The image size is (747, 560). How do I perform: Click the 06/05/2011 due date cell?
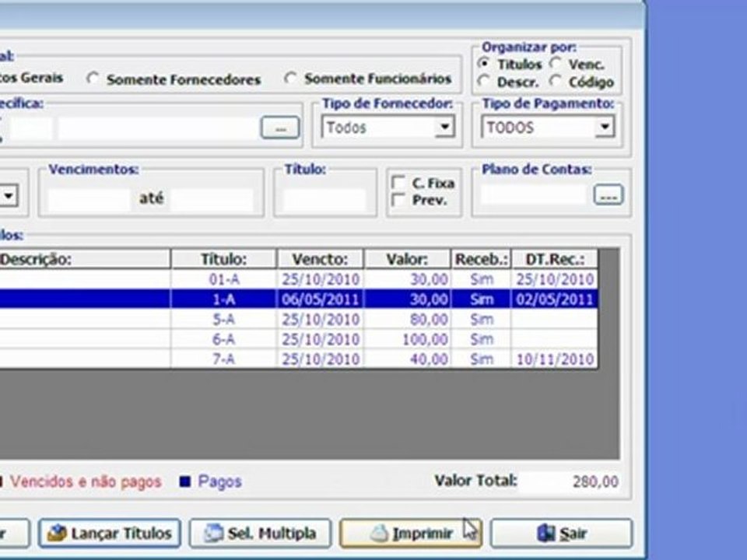(x=320, y=299)
